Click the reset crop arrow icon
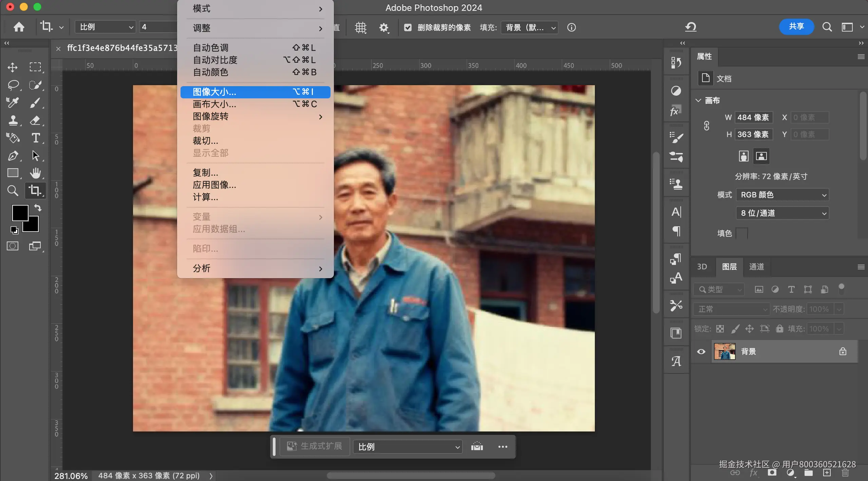 coord(691,27)
